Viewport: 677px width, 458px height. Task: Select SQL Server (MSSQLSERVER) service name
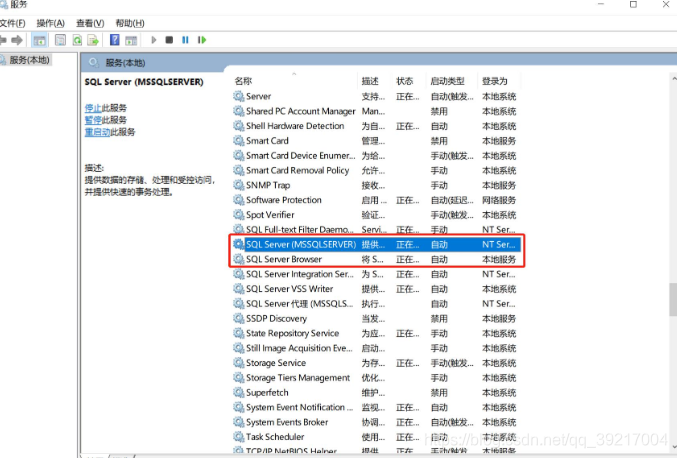301,244
